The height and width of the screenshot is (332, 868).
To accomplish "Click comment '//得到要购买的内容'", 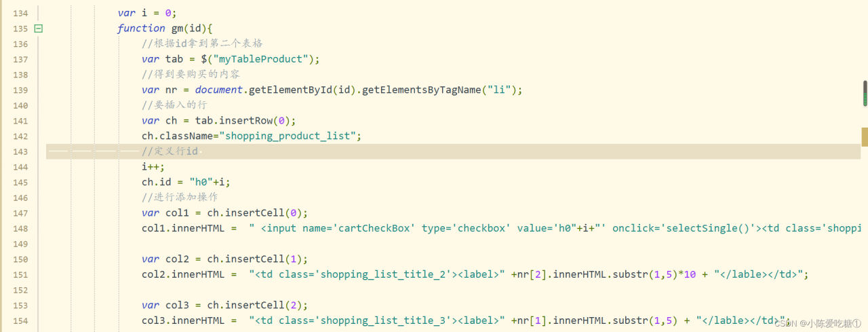I will coord(191,74).
